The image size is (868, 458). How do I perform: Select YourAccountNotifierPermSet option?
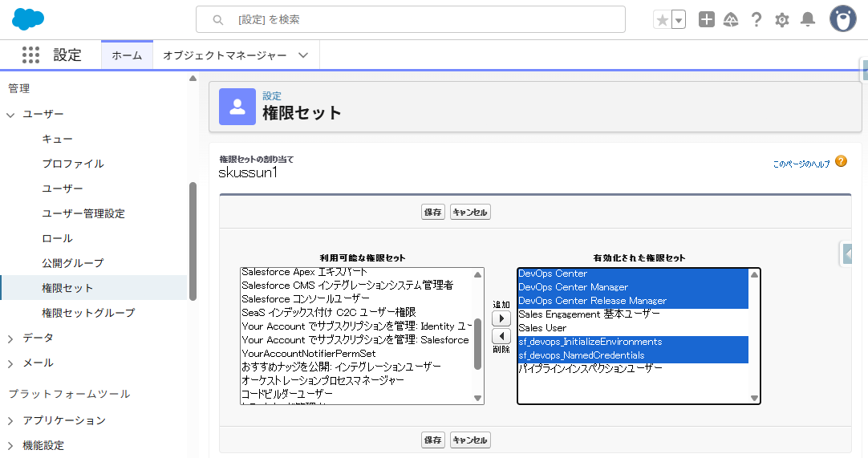coord(308,354)
